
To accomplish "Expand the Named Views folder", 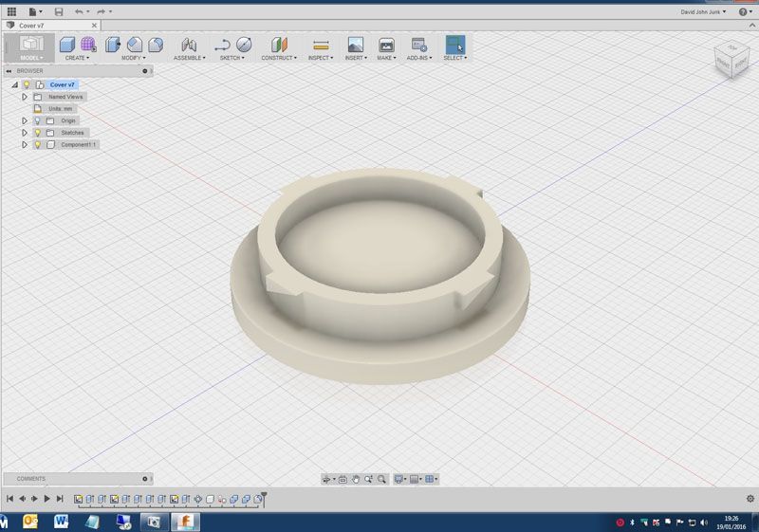I will 25,97.
